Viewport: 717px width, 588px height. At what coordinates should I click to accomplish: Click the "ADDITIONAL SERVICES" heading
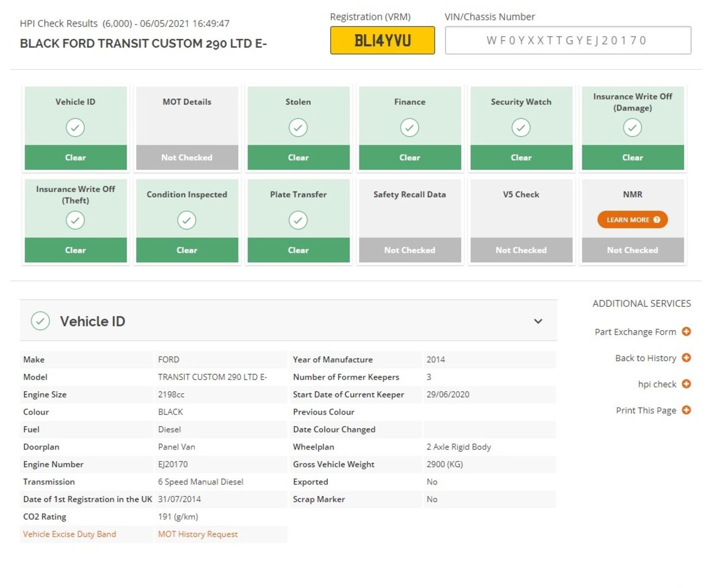(642, 304)
